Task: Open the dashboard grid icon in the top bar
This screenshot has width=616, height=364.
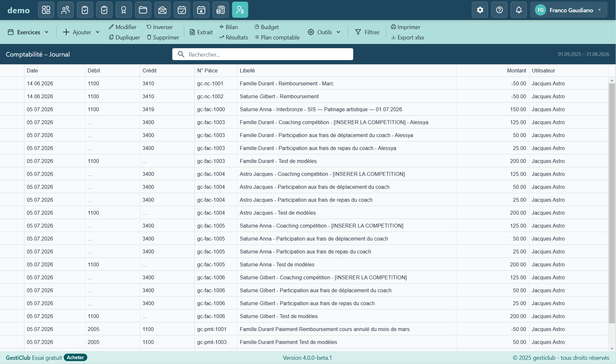Action: pos(46,10)
